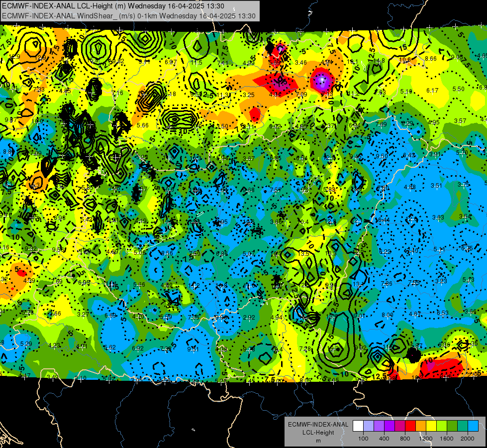This screenshot has height=448, width=487.
Task: Click wind shear value 6.17 on map
Action: (x=432, y=91)
